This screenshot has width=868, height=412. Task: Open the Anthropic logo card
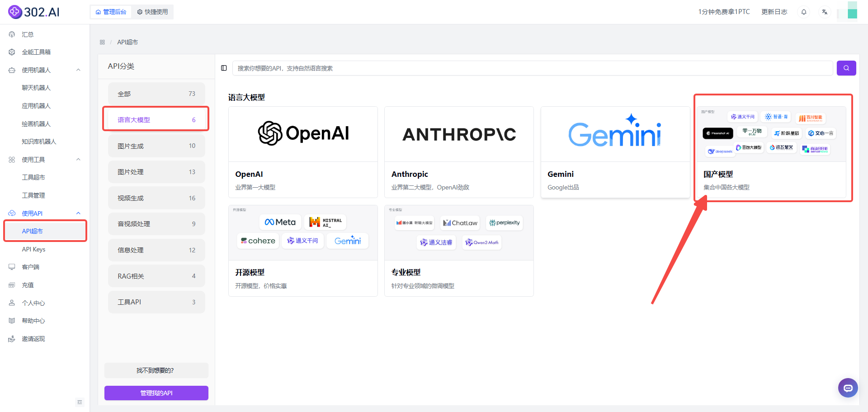click(x=459, y=152)
